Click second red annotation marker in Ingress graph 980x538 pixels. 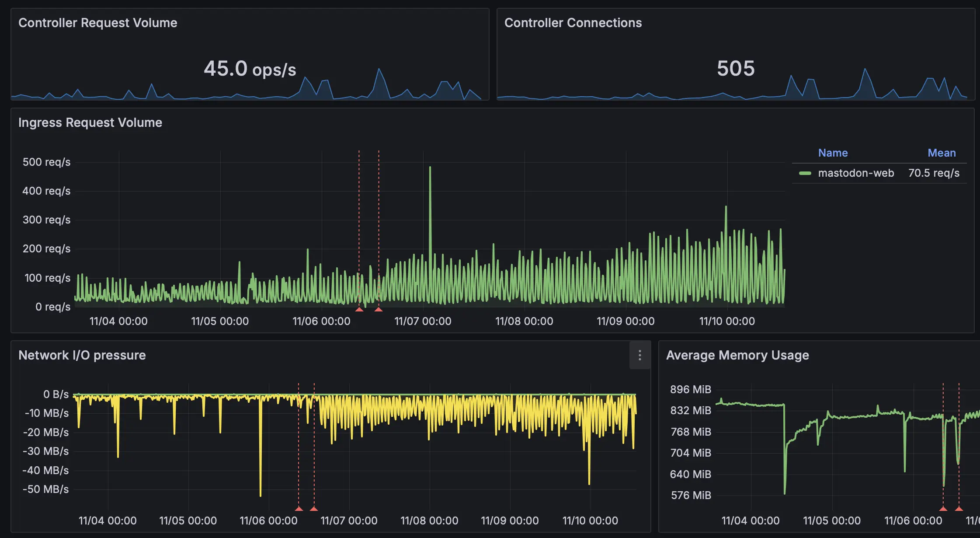379,309
